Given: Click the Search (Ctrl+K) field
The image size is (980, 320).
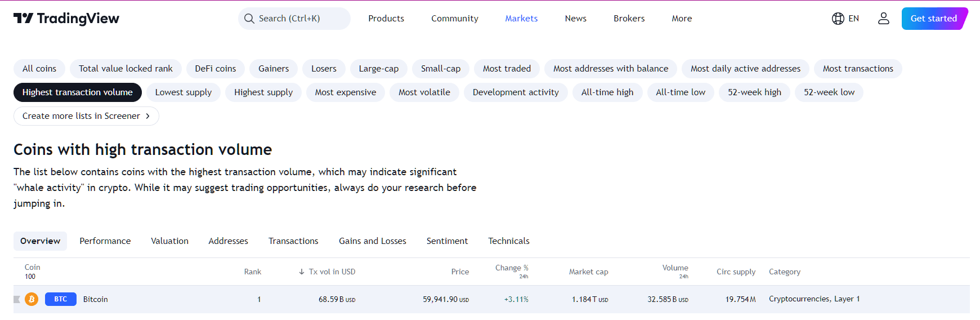Looking at the screenshot, I should pyautogui.click(x=294, y=19).
